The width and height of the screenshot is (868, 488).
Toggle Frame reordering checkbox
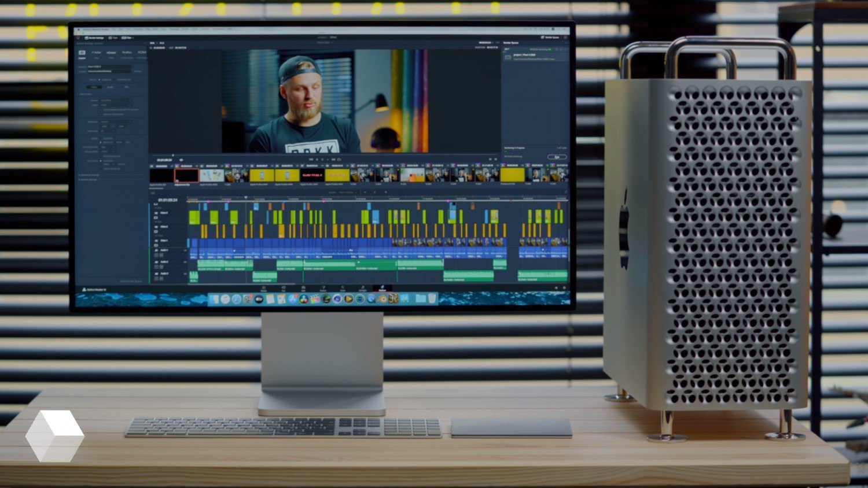(101, 169)
